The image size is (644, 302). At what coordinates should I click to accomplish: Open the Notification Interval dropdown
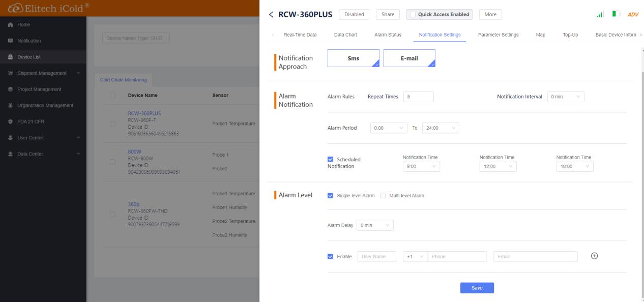click(566, 97)
